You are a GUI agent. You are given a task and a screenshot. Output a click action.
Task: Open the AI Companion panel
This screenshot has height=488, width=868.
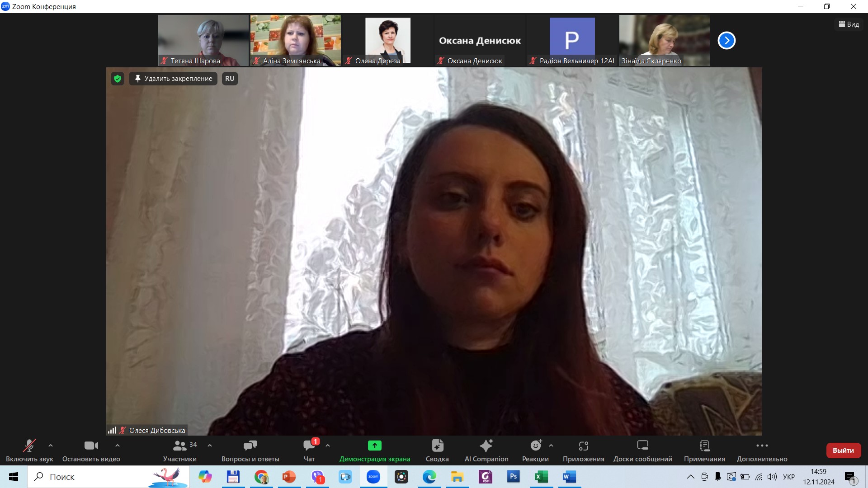click(x=486, y=450)
